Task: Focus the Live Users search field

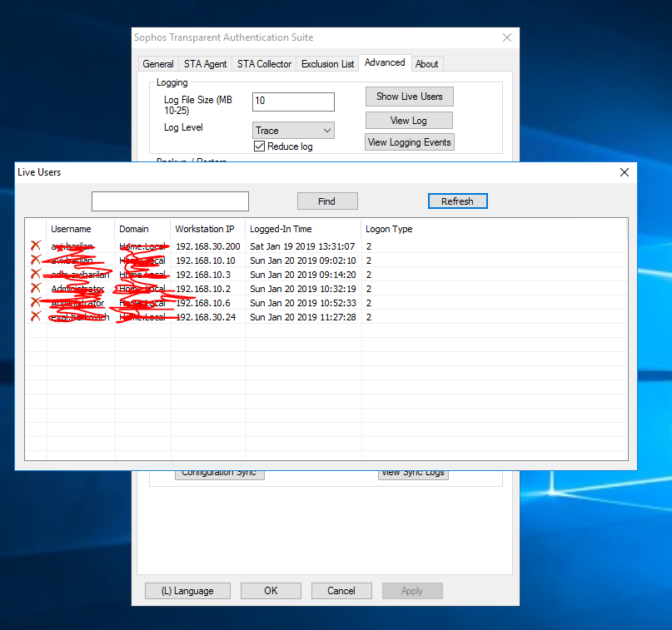Action: [170, 201]
